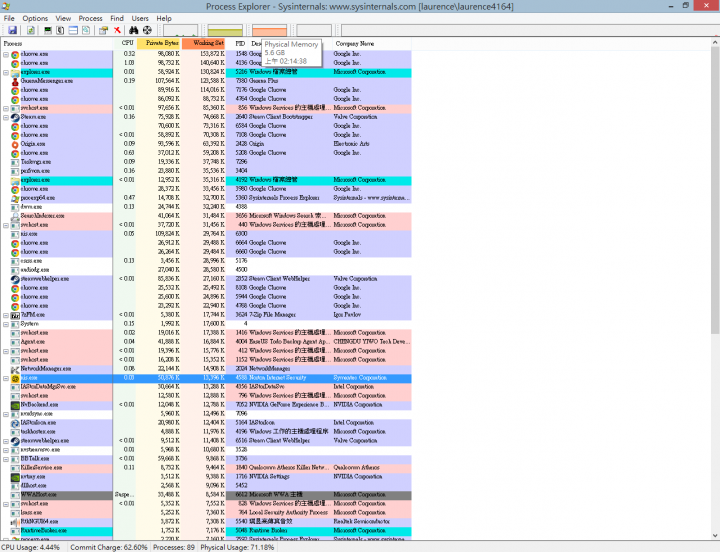720x552 pixels.
Task: Collapse the Steam.exe tree node
Action: pos(6,118)
